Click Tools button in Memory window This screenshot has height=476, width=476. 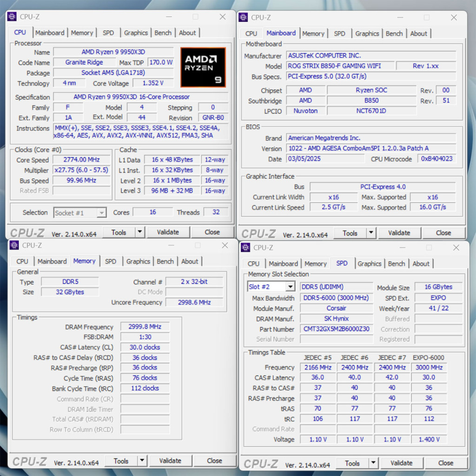click(121, 461)
